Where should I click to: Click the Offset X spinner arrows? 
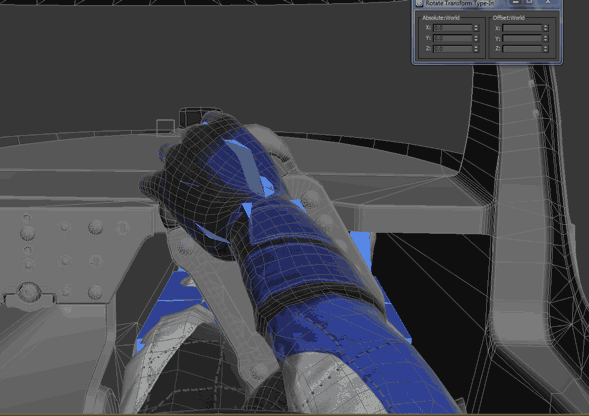tap(545, 28)
